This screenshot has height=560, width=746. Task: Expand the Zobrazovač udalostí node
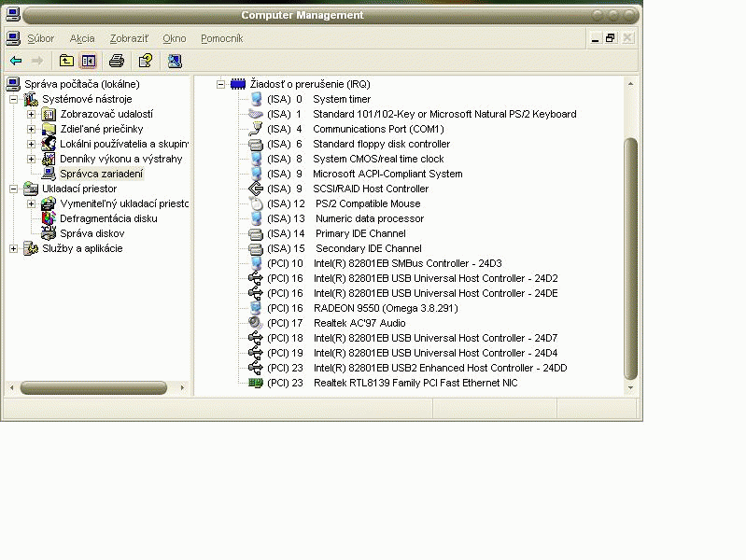(x=31, y=114)
